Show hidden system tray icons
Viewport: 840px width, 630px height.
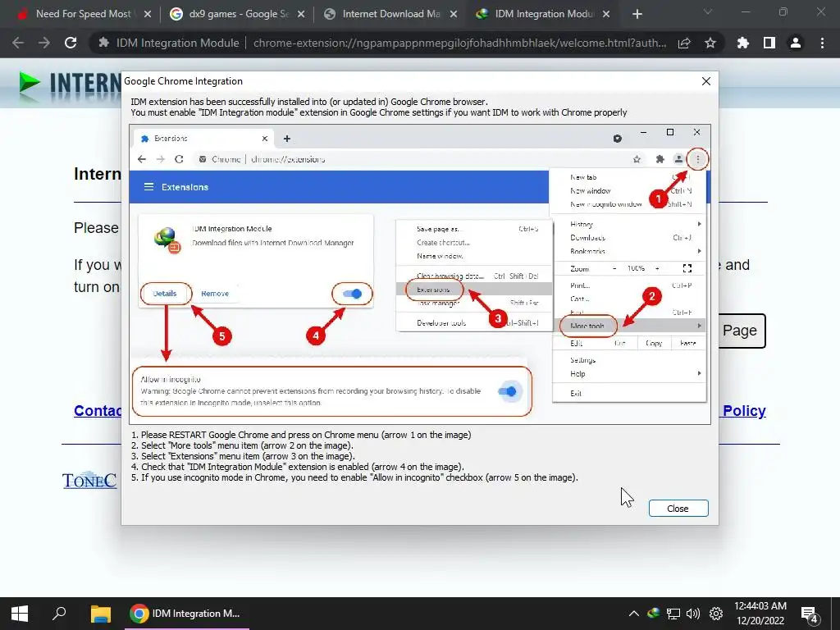(634, 614)
